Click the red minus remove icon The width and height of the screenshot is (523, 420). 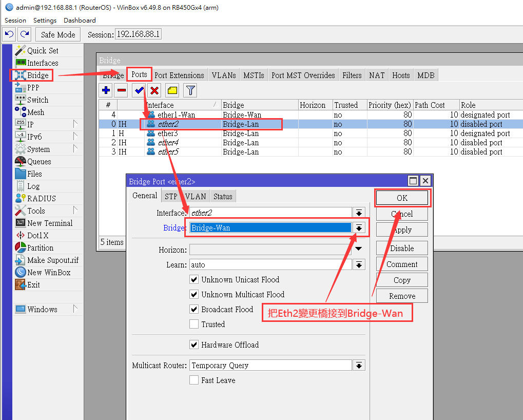(122, 90)
